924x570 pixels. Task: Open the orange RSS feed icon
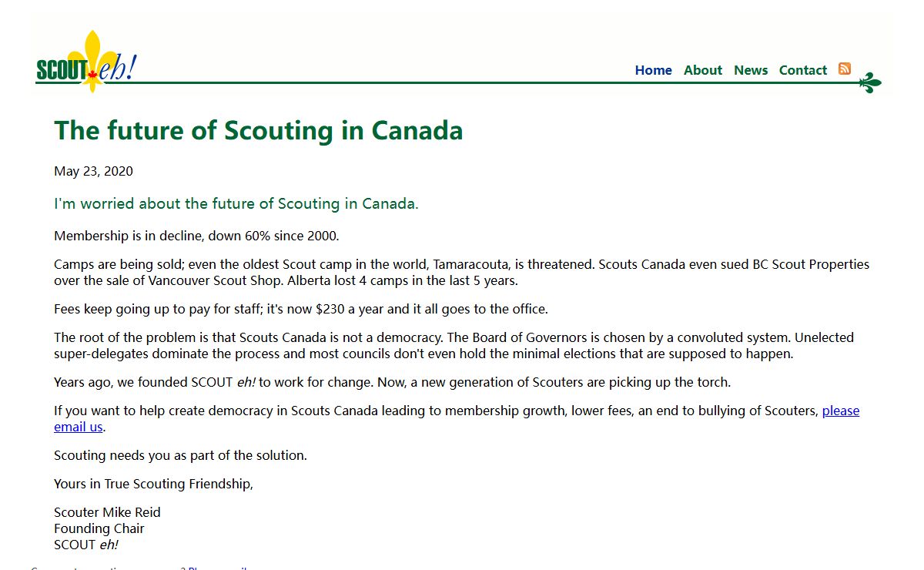click(x=845, y=69)
